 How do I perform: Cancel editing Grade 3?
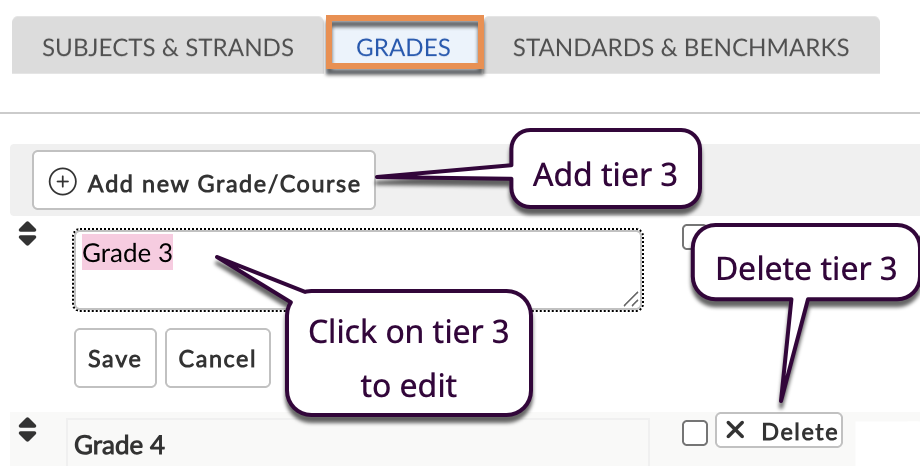217,358
